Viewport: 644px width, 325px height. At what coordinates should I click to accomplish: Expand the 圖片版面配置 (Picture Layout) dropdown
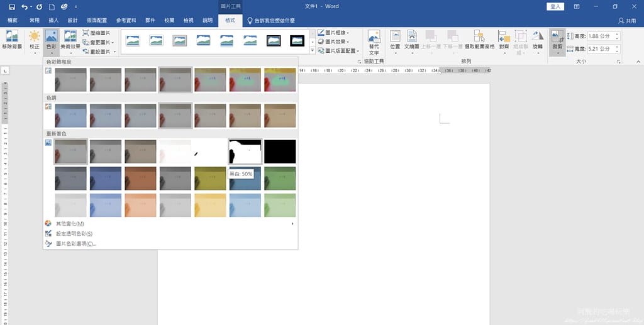click(x=358, y=51)
